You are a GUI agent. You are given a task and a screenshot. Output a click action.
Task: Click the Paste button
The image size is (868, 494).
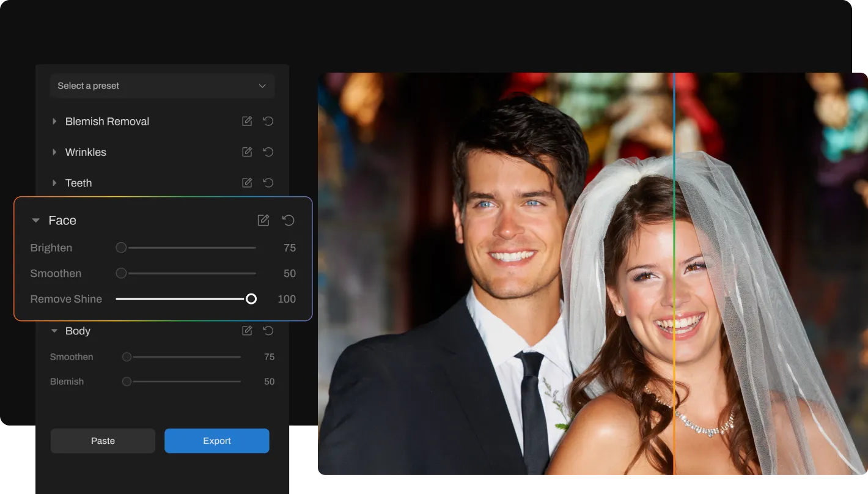103,441
